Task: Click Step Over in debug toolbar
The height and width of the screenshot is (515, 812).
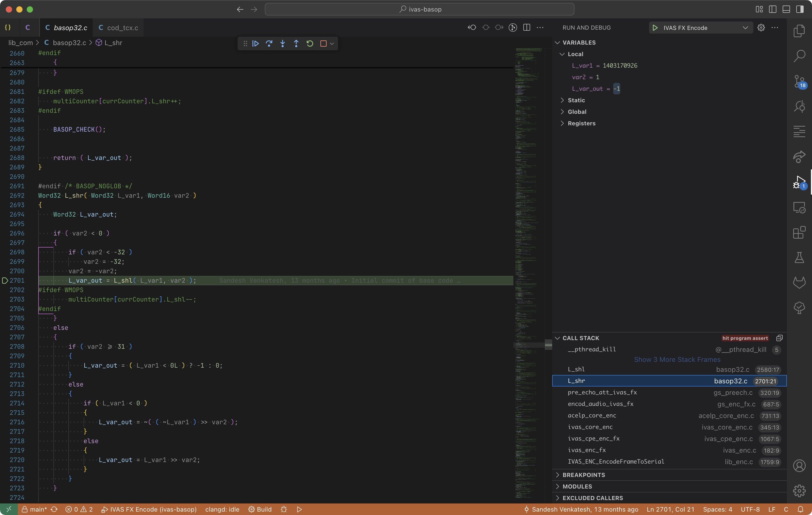Action: [x=269, y=44]
